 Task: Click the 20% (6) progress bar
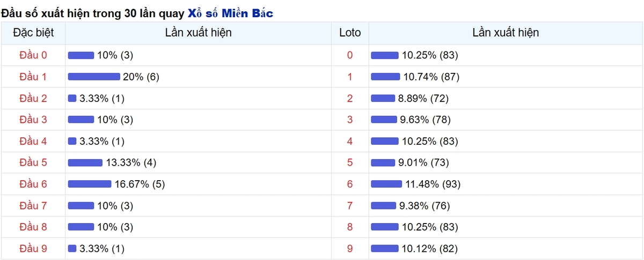[94, 77]
